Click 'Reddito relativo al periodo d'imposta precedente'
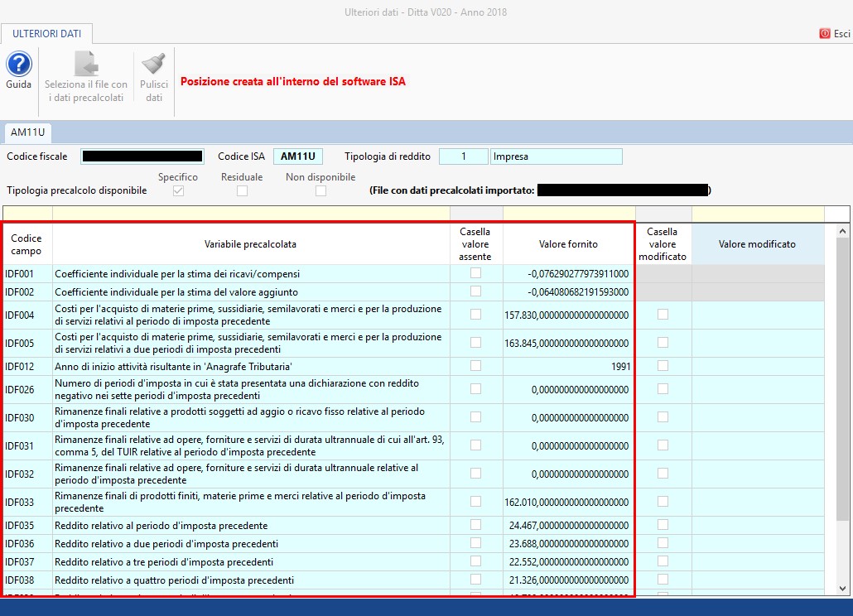This screenshot has width=853, height=616. 161,526
